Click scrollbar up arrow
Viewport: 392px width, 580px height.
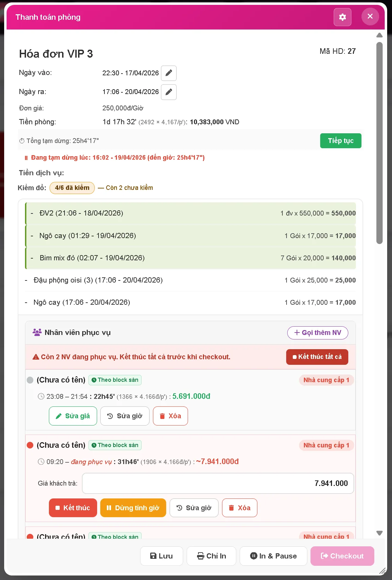[380, 35]
